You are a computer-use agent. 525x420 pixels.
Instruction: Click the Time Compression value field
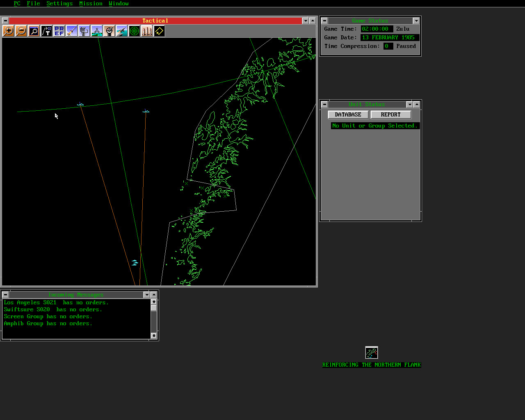point(388,46)
